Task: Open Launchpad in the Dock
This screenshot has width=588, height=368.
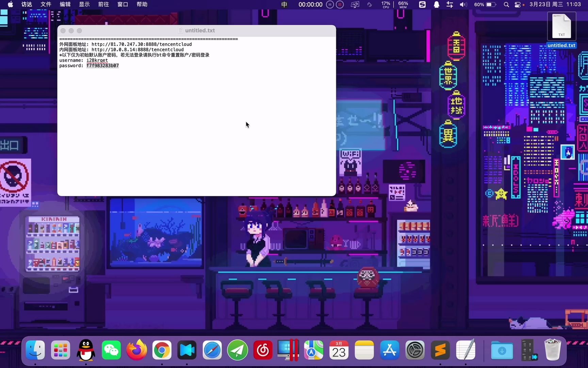Action: click(x=61, y=350)
